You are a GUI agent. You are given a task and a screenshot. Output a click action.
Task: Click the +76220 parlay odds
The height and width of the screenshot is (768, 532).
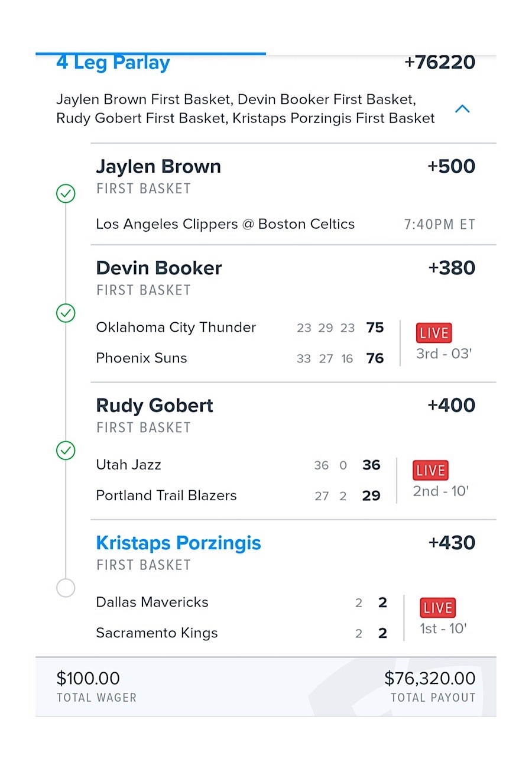(440, 63)
